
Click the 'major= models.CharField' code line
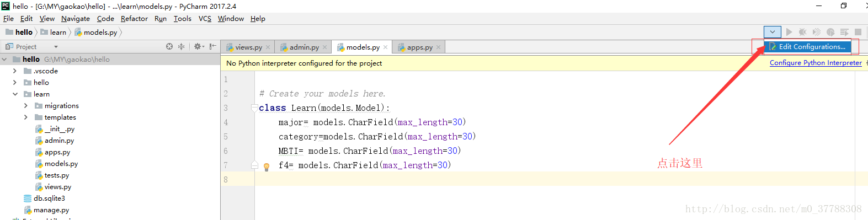(x=372, y=122)
